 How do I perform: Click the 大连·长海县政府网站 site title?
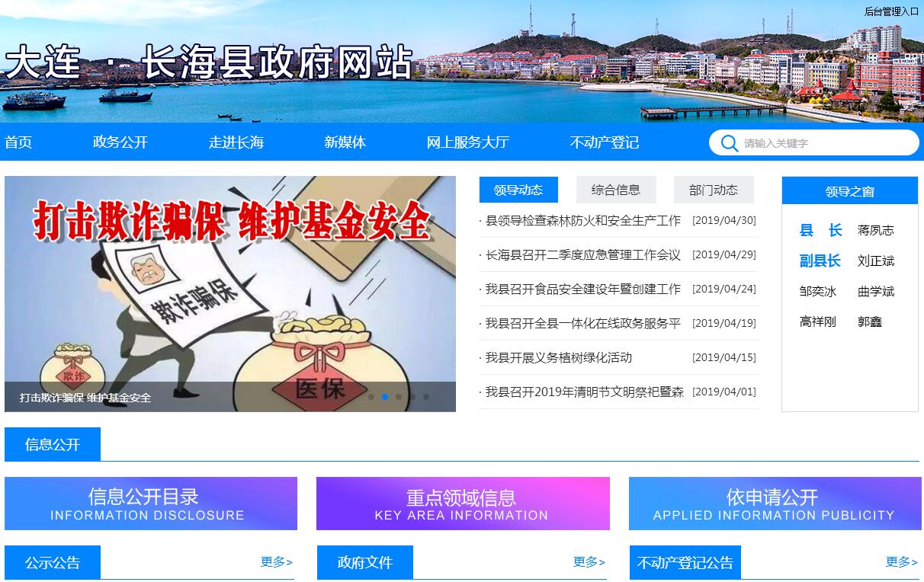coord(209,62)
